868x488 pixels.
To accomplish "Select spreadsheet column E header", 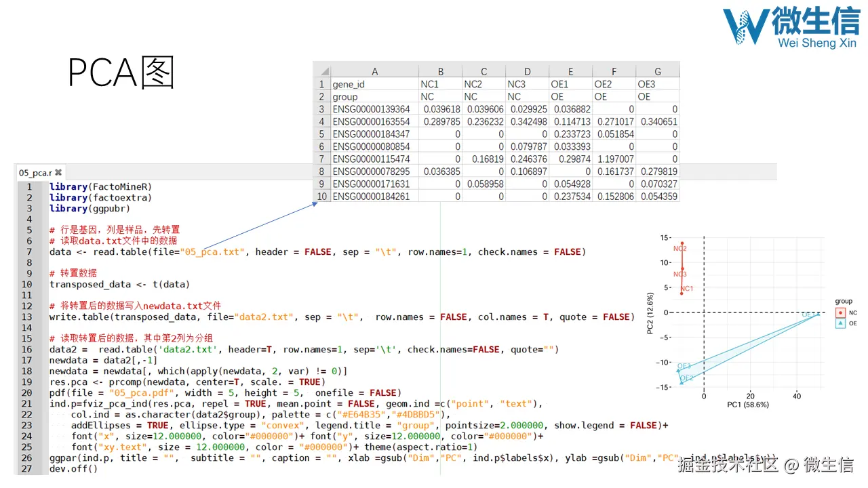I will click(x=570, y=71).
